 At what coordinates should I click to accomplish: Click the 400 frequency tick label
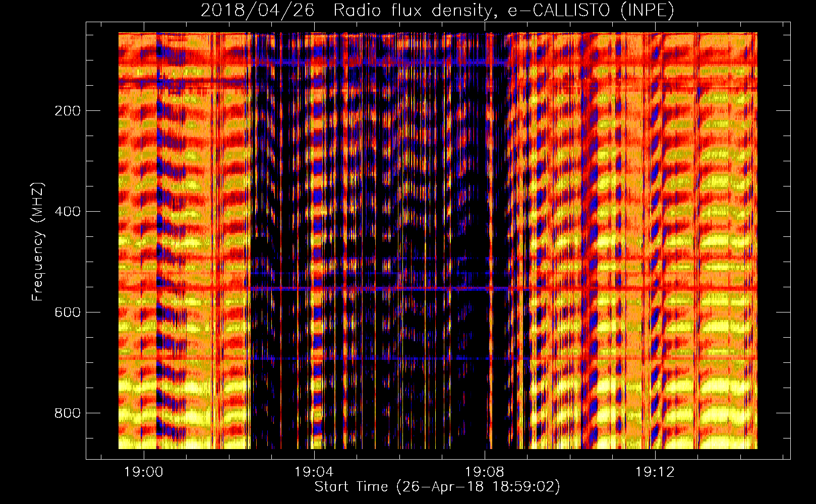pyautogui.click(x=68, y=212)
